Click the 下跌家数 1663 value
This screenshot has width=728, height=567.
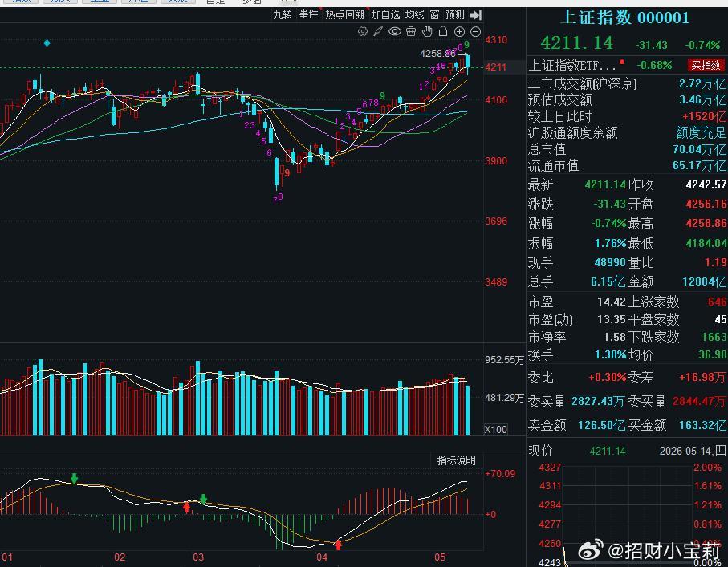[714, 337]
